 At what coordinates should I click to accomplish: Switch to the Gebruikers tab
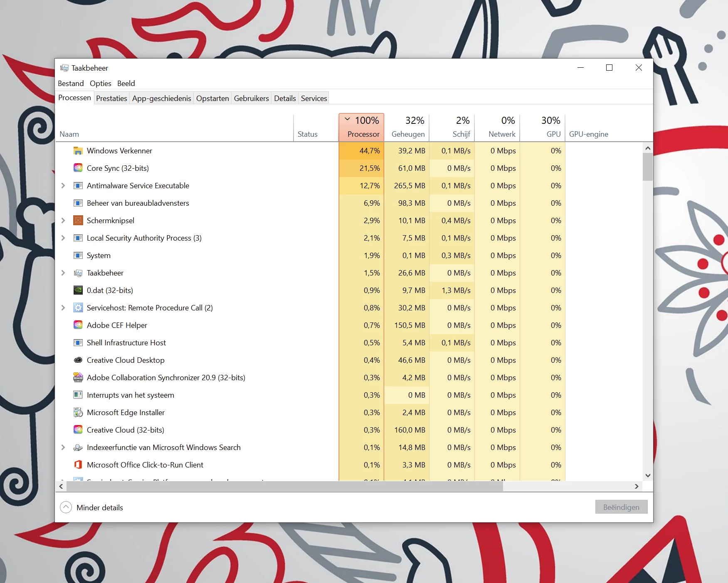[x=252, y=98]
